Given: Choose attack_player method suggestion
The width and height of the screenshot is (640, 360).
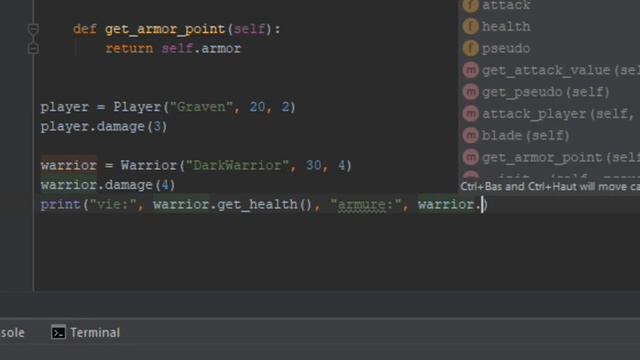Looking at the screenshot, I should [x=549, y=113].
